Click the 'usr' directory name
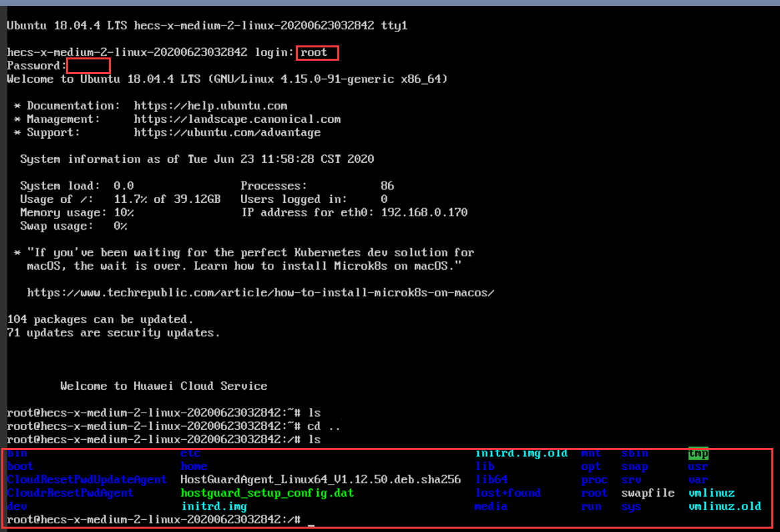The image size is (780, 532). 698,467
